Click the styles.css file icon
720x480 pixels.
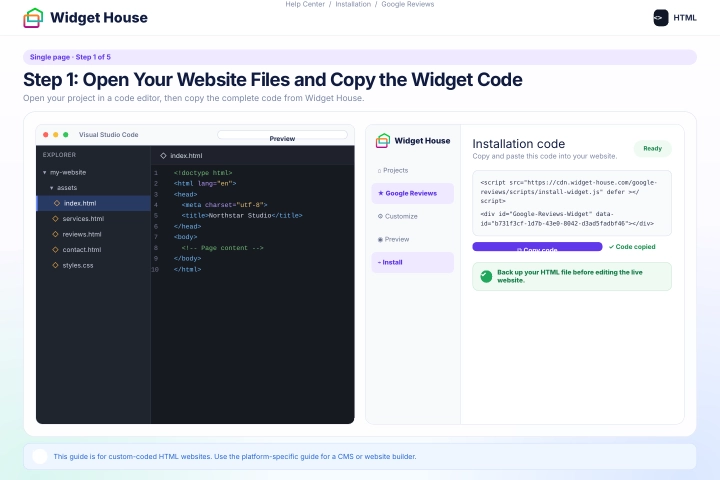click(x=56, y=265)
